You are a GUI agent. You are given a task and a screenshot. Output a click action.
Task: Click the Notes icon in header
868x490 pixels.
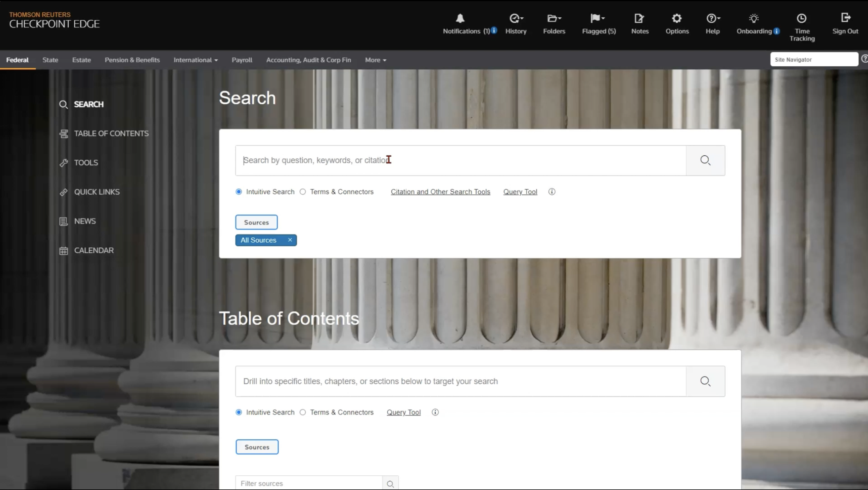[x=639, y=19]
